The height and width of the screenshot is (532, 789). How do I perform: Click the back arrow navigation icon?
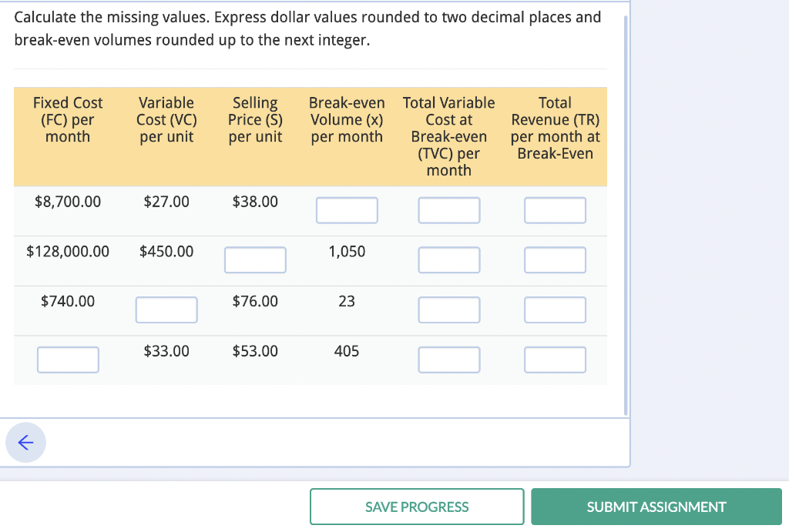pyautogui.click(x=25, y=443)
